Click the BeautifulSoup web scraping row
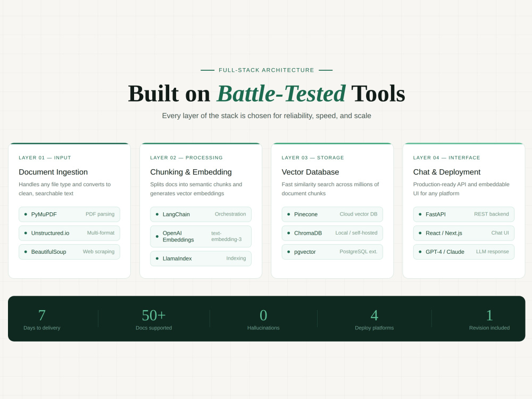Image resolution: width=532 pixels, height=399 pixels. tap(69, 252)
